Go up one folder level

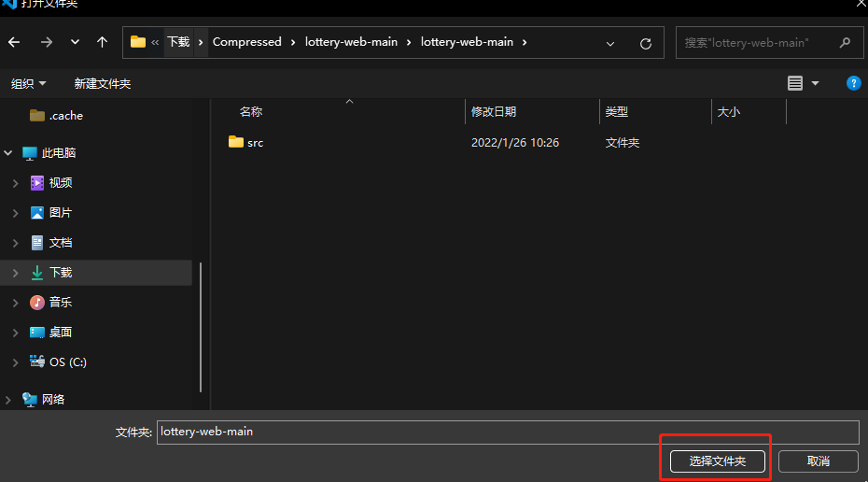pyautogui.click(x=102, y=42)
